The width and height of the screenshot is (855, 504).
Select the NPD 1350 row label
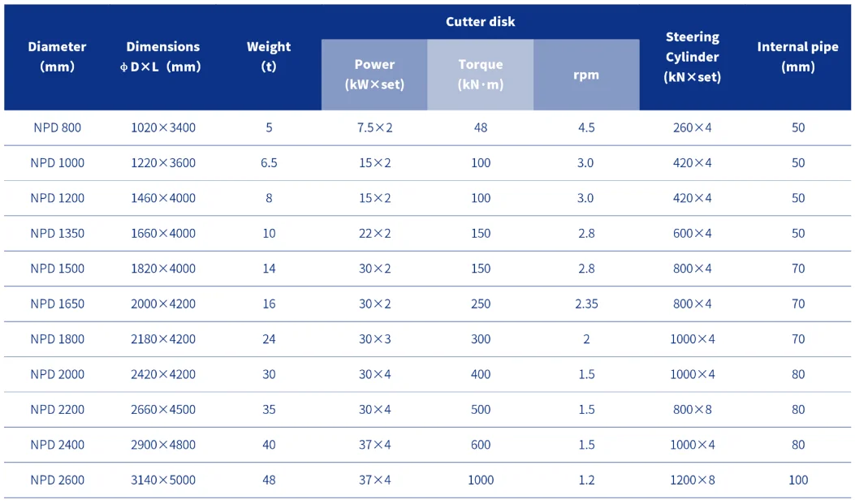tap(57, 234)
